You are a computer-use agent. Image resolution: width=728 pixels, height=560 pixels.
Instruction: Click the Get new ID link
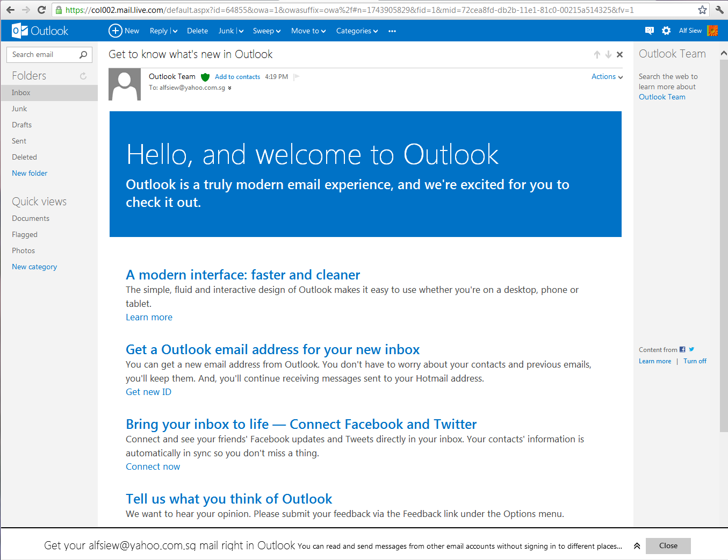(x=148, y=392)
